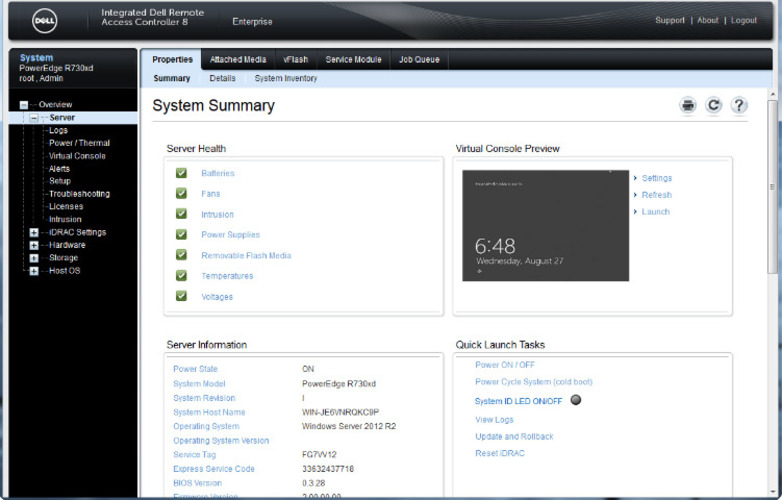Click the Power Supplies green check icon
This screenshot has height=500, width=782.
(x=181, y=235)
